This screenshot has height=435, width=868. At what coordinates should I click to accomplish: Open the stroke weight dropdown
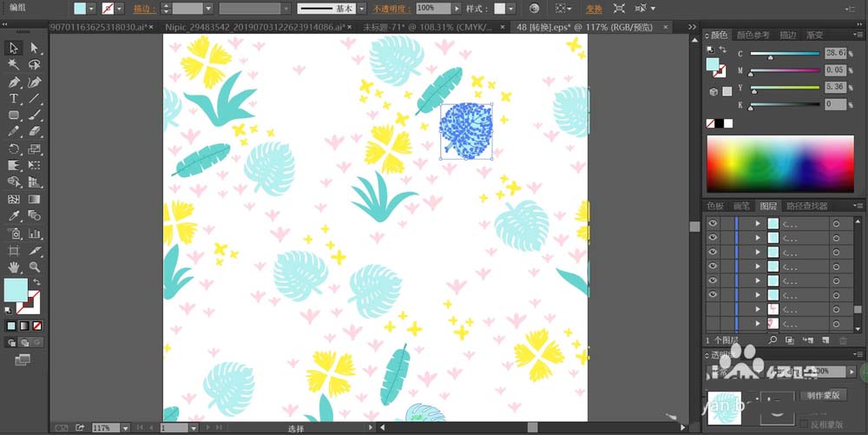(x=208, y=9)
